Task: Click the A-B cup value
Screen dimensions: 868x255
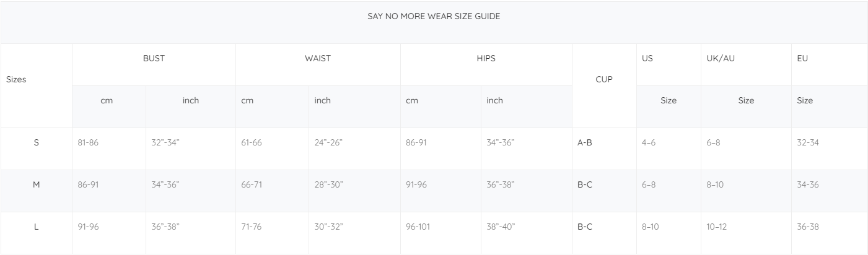Action: click(585, 142)
